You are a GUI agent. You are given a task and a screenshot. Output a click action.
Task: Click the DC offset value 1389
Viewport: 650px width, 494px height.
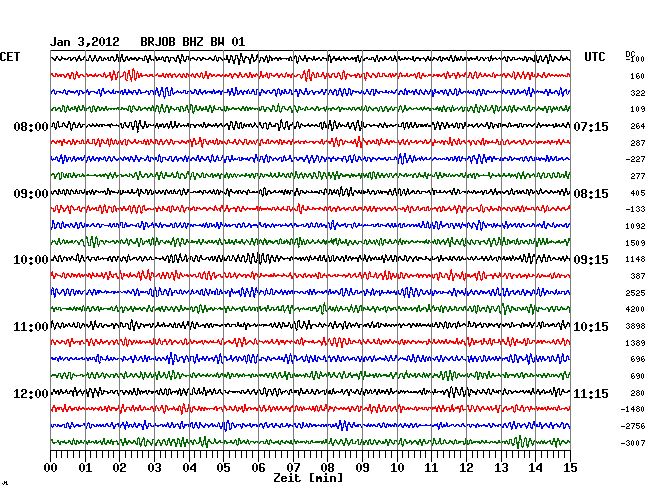(x=635, y=343)
